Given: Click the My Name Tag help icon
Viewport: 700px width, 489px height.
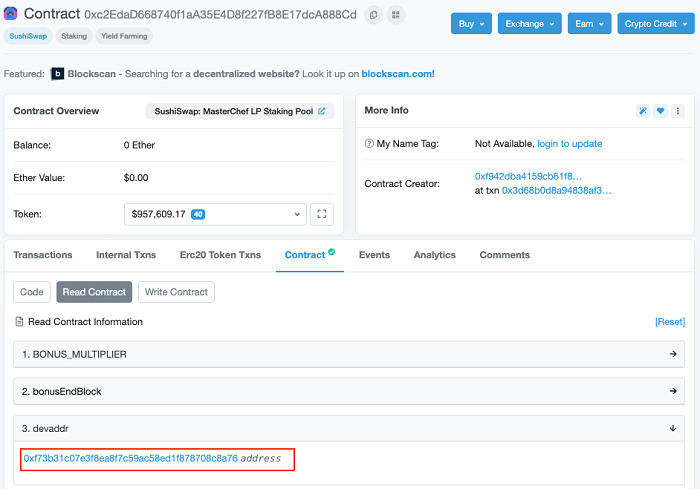Looking at the screenshot, I should click(370, 144).
